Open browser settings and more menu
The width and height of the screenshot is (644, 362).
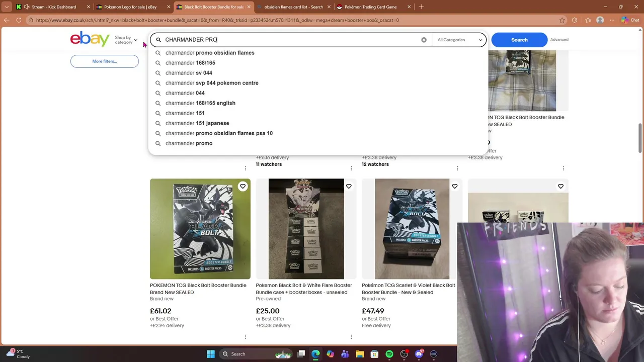click(612, 20)
